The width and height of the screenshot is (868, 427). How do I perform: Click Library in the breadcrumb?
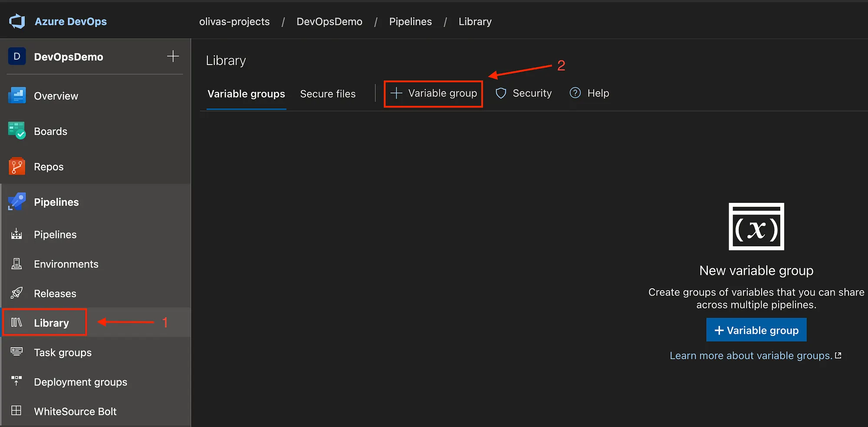(475, 22)
